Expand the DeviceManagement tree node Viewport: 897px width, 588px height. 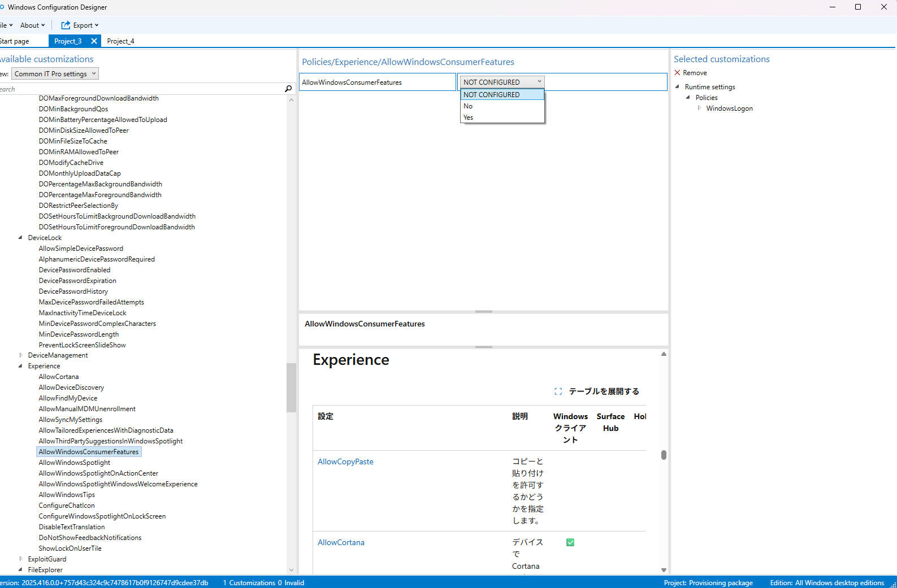[x=21, y=355]
